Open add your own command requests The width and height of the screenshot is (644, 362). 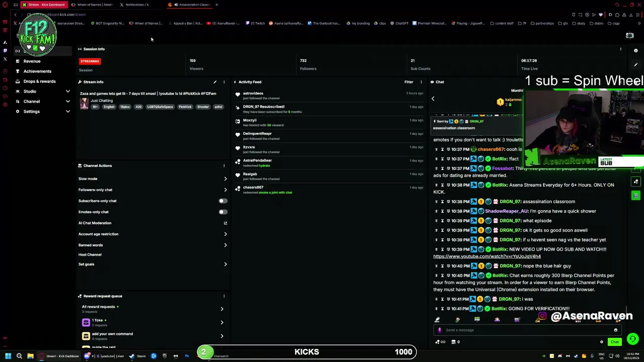coord(152,336)
